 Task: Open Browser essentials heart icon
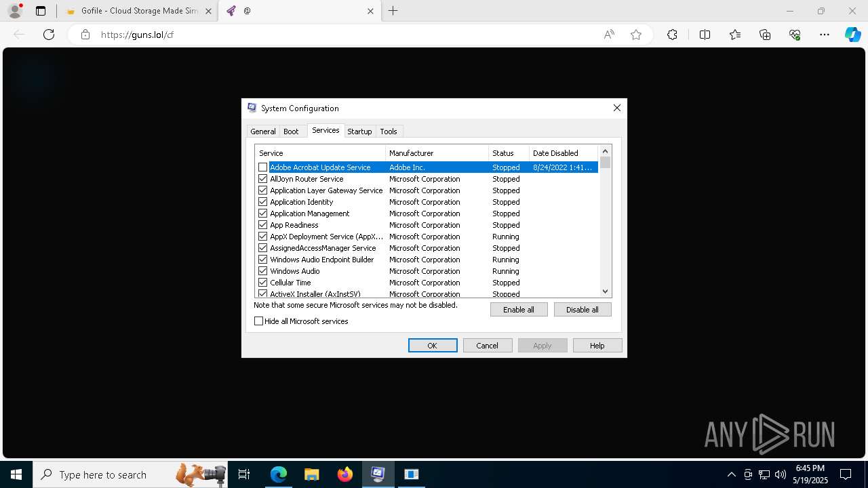point(795,35)
